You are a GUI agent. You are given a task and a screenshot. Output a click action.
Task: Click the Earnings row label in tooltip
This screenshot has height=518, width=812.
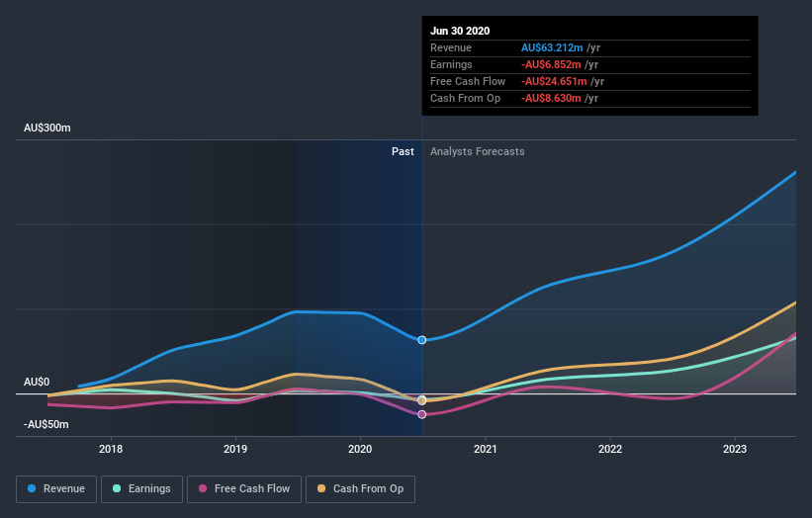pyautogui.click(x=451, y=64)
